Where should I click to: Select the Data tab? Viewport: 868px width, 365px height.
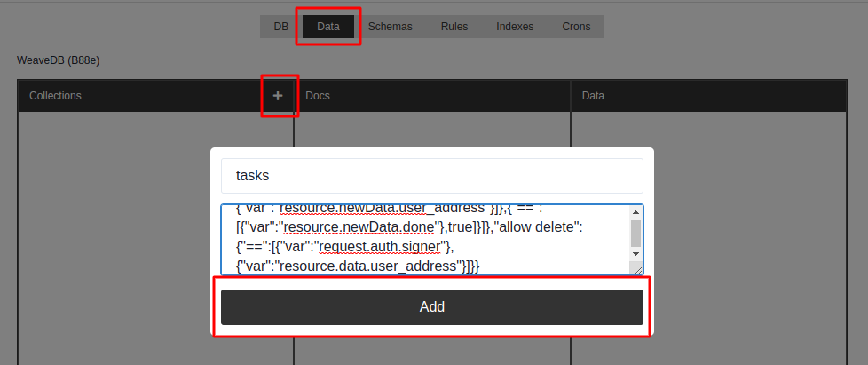(x=327, y=27)
